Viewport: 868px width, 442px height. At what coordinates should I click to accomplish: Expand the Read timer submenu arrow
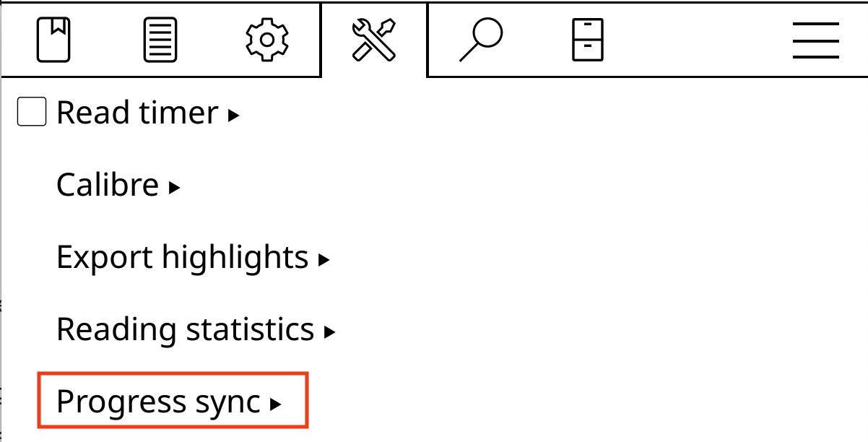(233, 114)
